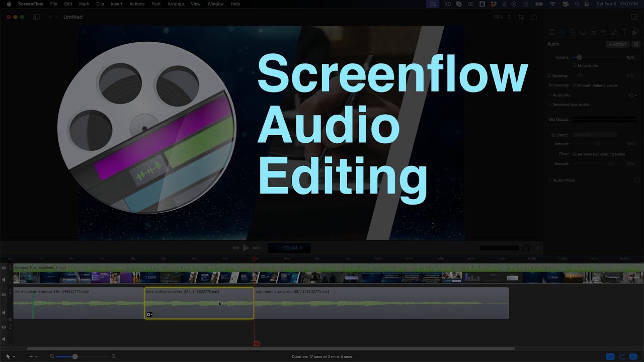Hide the Nexxess video track eye toggle
The width and height of the screenshot is (644, 362).
point(4,268)
